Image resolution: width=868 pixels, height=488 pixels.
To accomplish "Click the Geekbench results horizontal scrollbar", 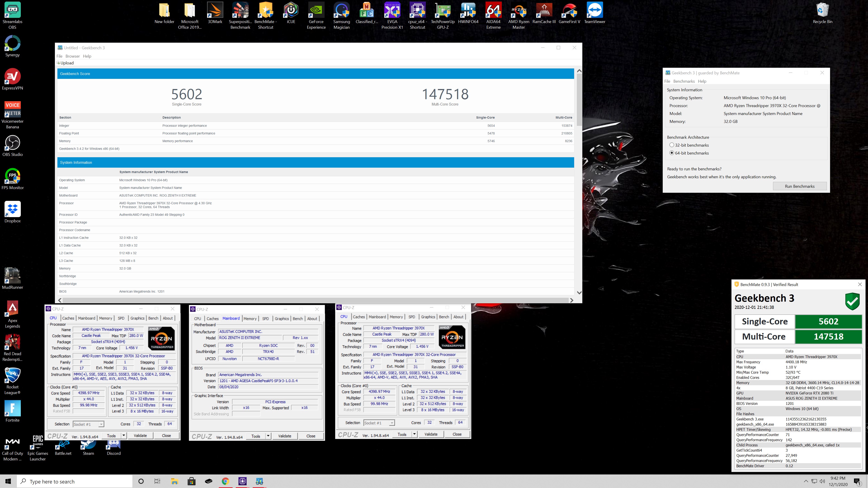I will [x=316, y=300].
